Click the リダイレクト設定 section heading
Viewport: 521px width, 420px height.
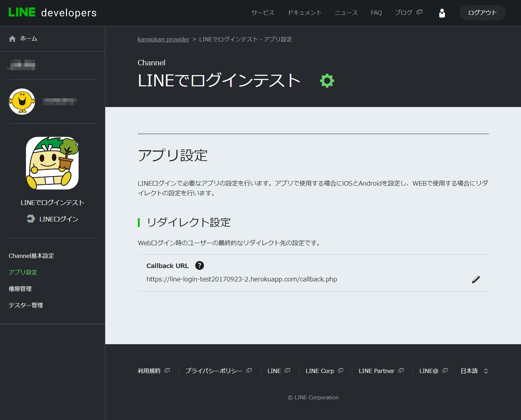click(188, 222)
